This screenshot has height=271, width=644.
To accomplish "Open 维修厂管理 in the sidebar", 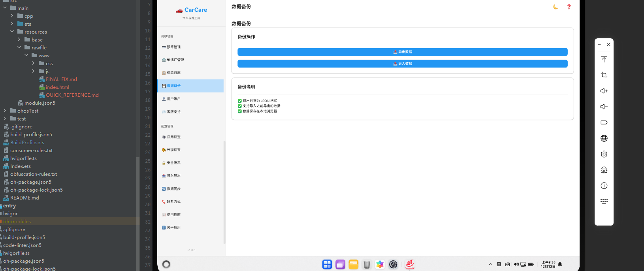I will tap(190, 60).
